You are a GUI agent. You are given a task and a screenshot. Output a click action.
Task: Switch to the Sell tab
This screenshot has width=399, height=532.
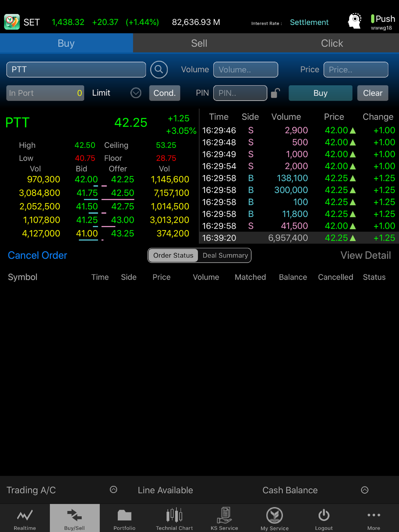[199, 43]
